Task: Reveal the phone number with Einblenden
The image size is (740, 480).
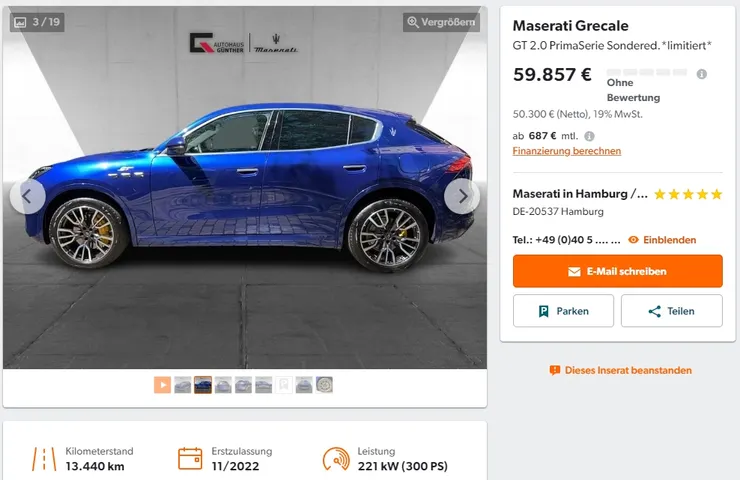Action: 662,240
